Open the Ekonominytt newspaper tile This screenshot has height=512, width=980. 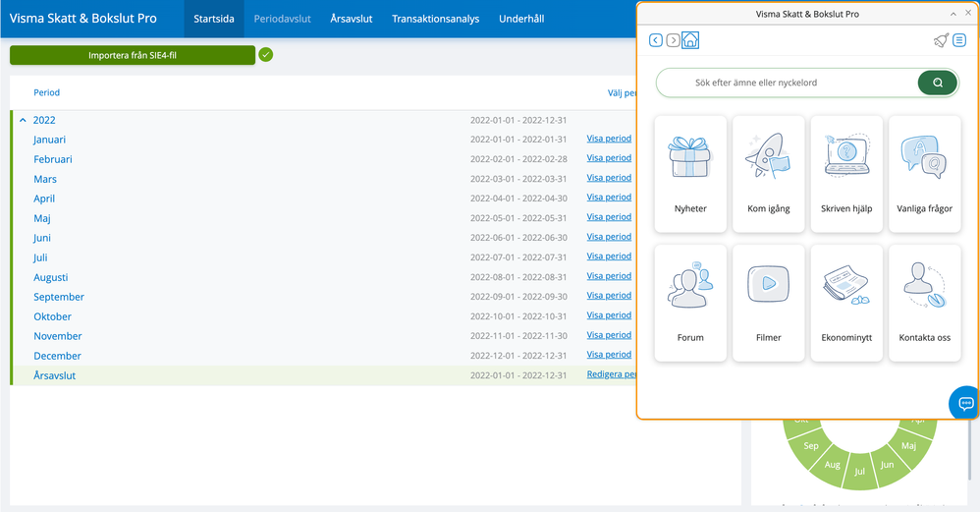pos(846,303)
